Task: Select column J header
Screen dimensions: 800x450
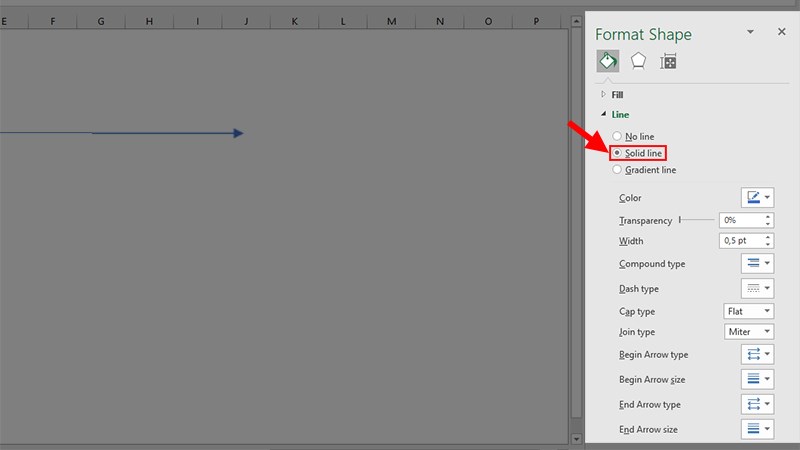Action: pos(246,21)
